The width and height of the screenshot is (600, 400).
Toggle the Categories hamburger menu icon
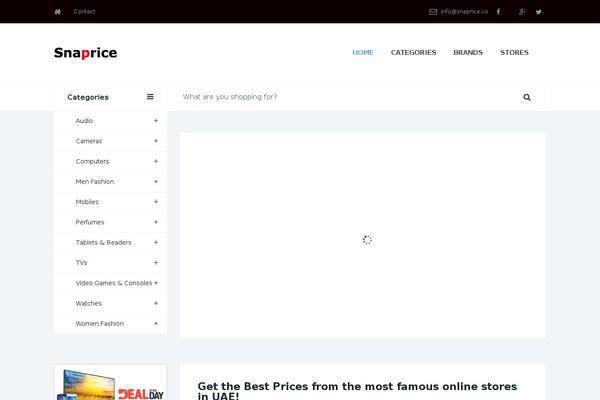(150, 97)
